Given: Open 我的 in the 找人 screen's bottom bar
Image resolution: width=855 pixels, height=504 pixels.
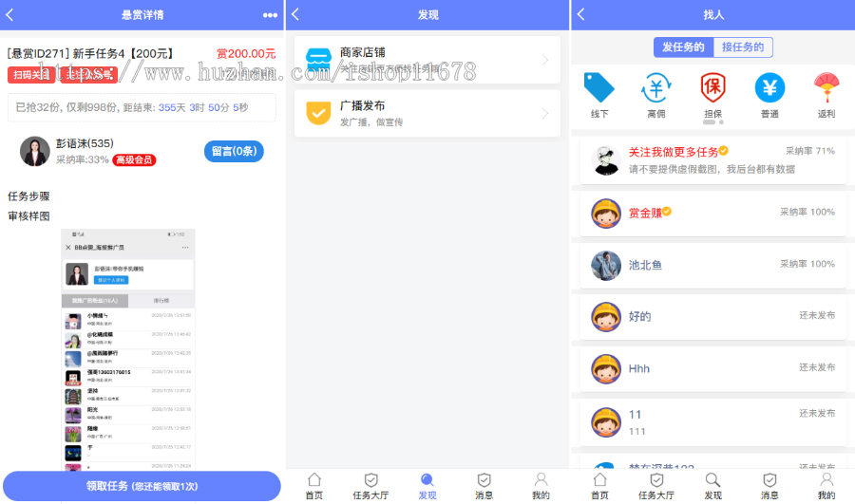Looking at the screenshot, I should [x=826, y=486].
